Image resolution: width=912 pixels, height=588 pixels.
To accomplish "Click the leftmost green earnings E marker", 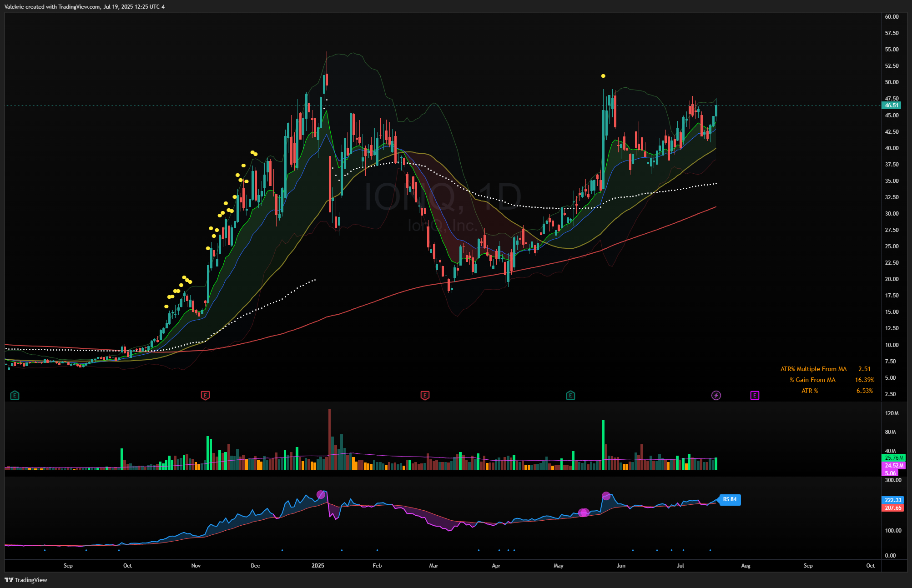I will pyautogui.click(x=15, y=395).
